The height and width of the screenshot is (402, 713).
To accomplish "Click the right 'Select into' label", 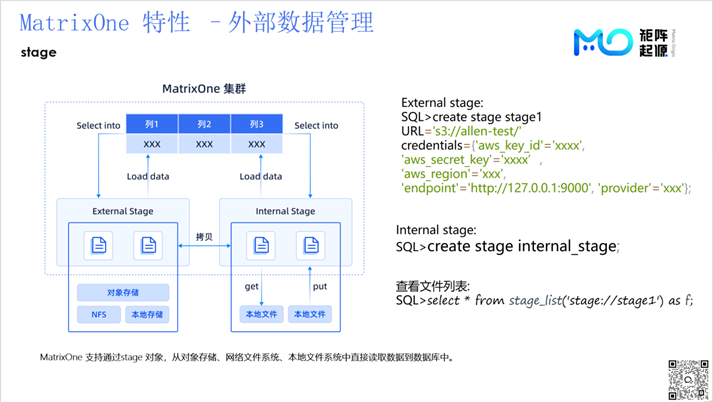I will [x=316, y=126].
